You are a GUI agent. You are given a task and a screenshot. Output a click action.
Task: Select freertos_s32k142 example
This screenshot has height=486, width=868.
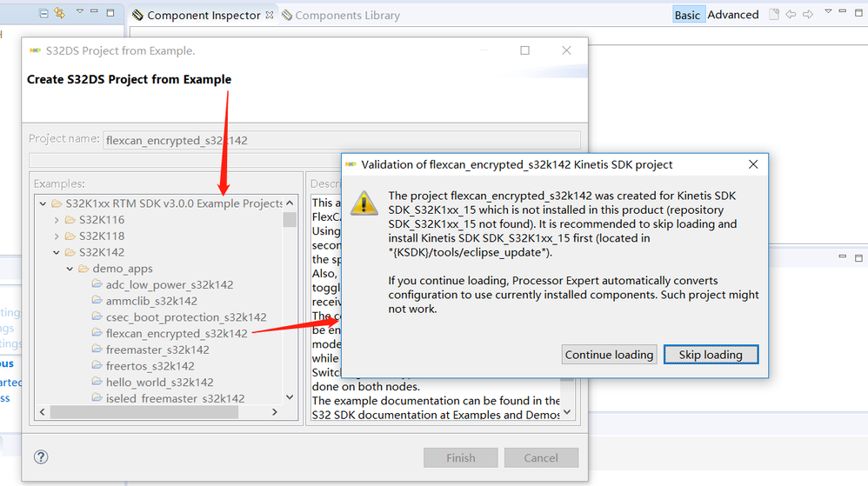pos(150,366)
